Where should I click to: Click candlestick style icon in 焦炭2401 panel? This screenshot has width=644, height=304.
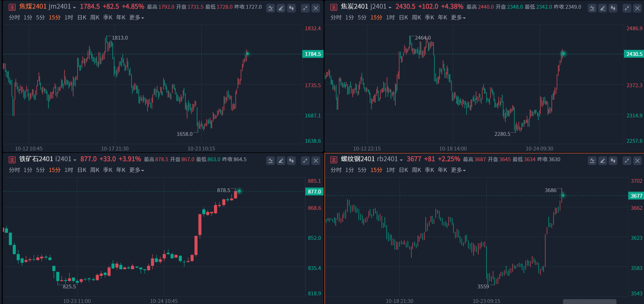tap(613, 8)
